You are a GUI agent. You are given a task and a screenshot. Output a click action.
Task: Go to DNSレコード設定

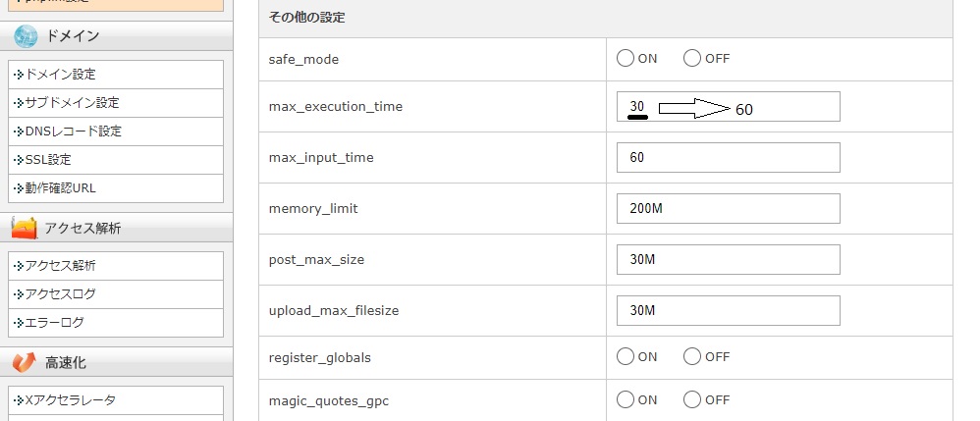tap(74, 132)
